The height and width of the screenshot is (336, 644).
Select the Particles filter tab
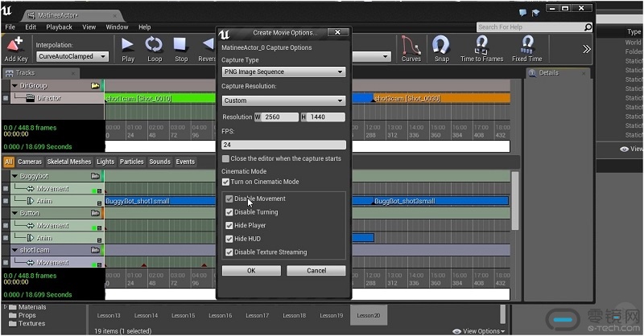click(x=132, y=162)
